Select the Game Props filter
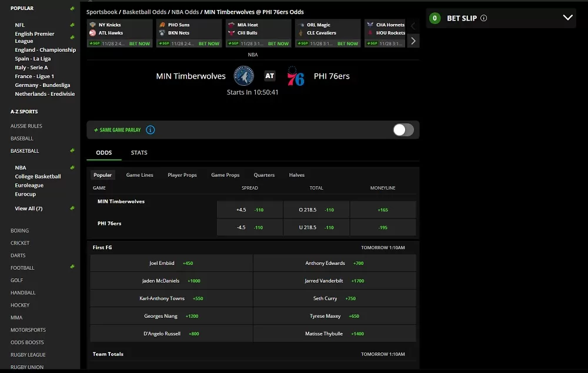Screen dimensions: 588x373 [225, 175]
